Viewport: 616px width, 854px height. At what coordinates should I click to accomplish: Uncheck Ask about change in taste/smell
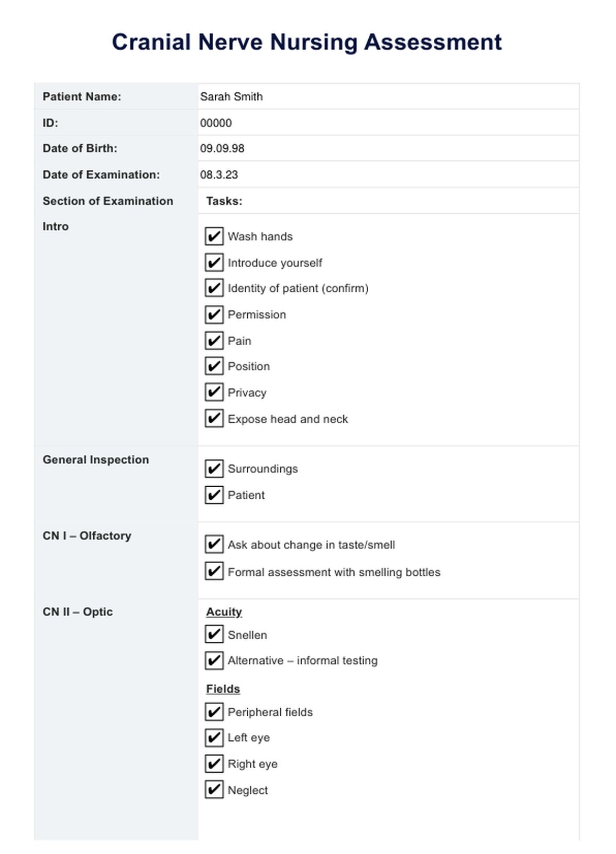point(214,544)
